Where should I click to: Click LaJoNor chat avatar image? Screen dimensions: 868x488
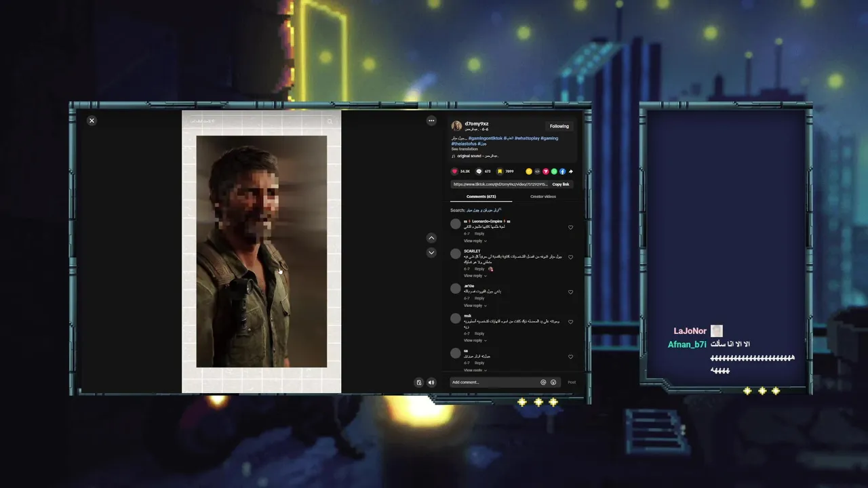(x=717, y=331)
